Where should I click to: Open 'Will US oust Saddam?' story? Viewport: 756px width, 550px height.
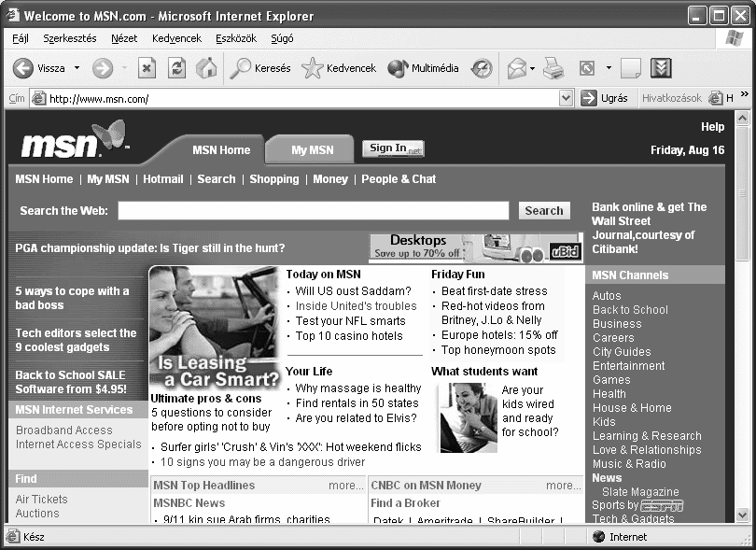tap(353, 291)
